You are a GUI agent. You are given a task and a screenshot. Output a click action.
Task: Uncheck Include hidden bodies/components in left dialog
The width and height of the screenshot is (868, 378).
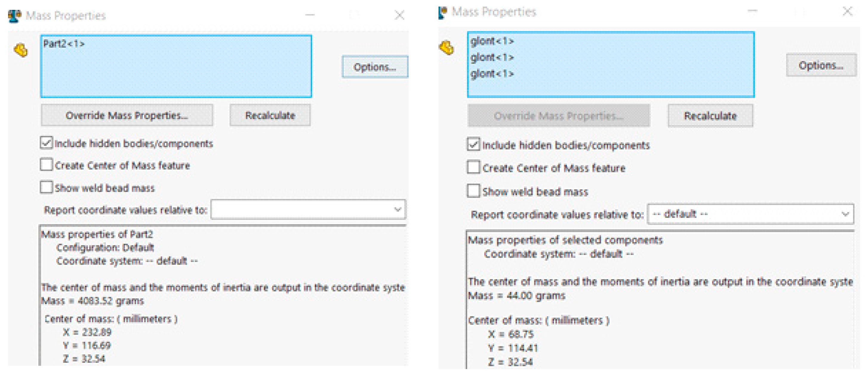click(x=47, y=143)
